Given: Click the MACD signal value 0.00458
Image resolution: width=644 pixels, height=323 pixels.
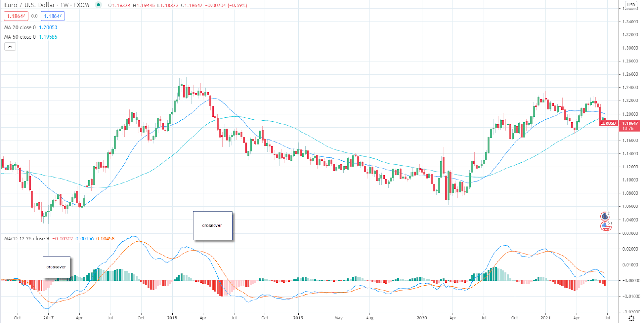Looking at the screenshot, I should coord(105,239).
